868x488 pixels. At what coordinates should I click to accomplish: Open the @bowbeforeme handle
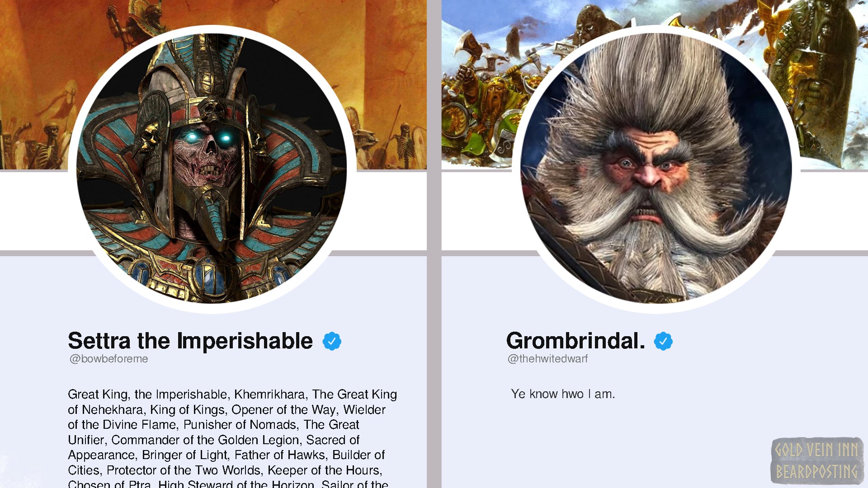108,359
